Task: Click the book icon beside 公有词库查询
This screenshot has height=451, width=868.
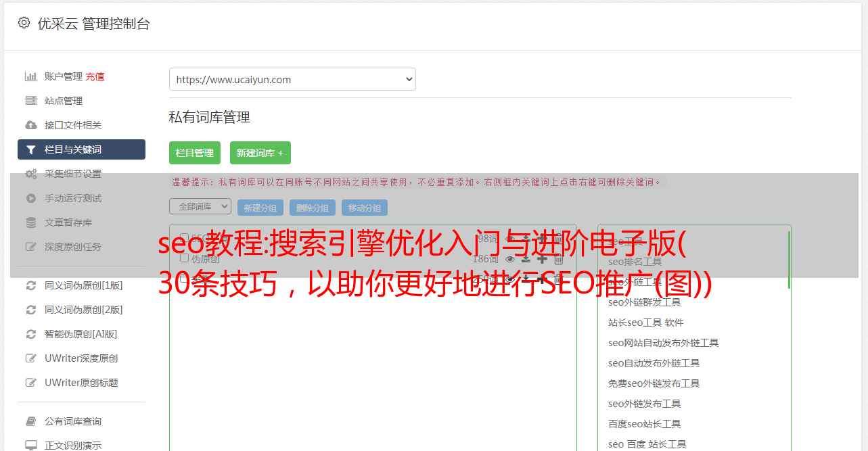Action: tap(31, 421)
